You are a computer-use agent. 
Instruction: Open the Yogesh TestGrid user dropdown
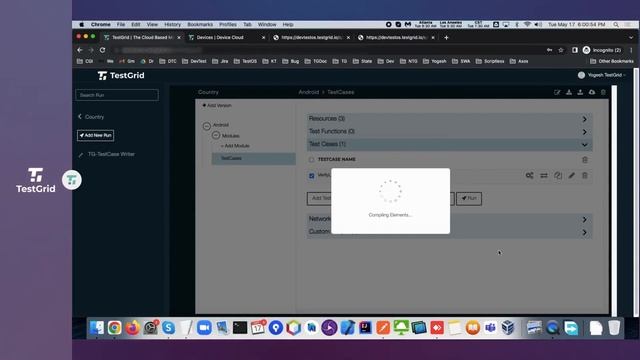click(x=602, y=75)
